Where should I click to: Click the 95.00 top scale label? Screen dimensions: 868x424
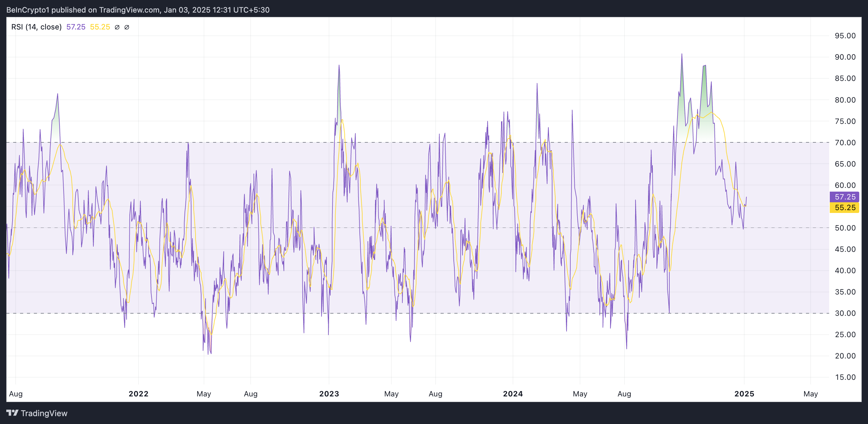pyautogui.click(x=845, y=36)
